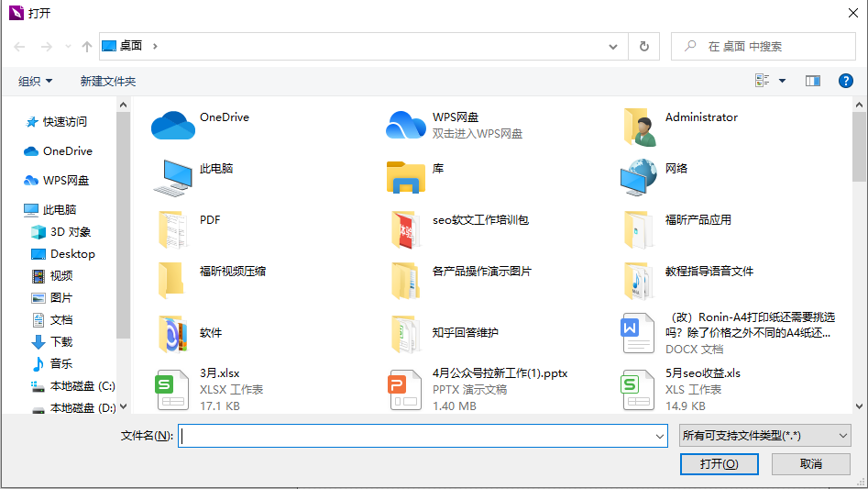
Task: Expand the 桌面 breadcrumb chevron
Action: click(155, 46)
